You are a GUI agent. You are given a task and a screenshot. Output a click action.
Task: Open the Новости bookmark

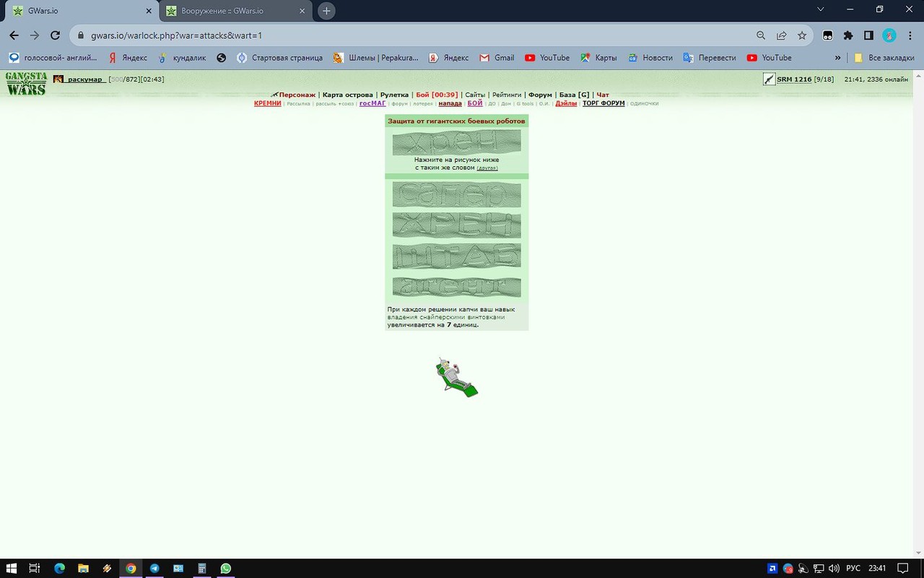(x=650, y=58)
